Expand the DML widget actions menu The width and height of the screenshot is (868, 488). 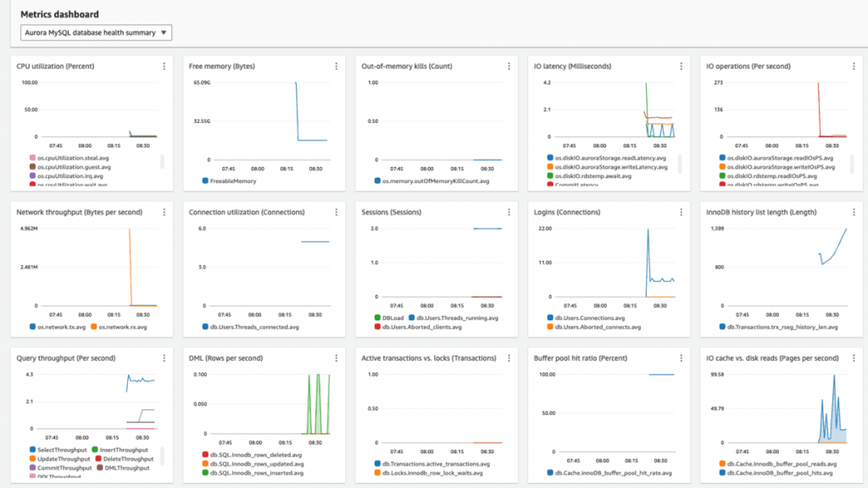(x=337, y=358)
